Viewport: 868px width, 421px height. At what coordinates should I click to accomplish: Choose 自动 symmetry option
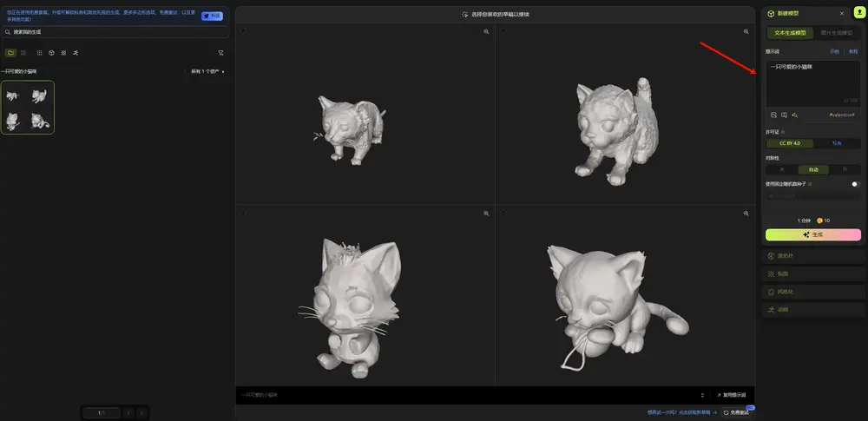pyautogui.click(x=812, y=170)
